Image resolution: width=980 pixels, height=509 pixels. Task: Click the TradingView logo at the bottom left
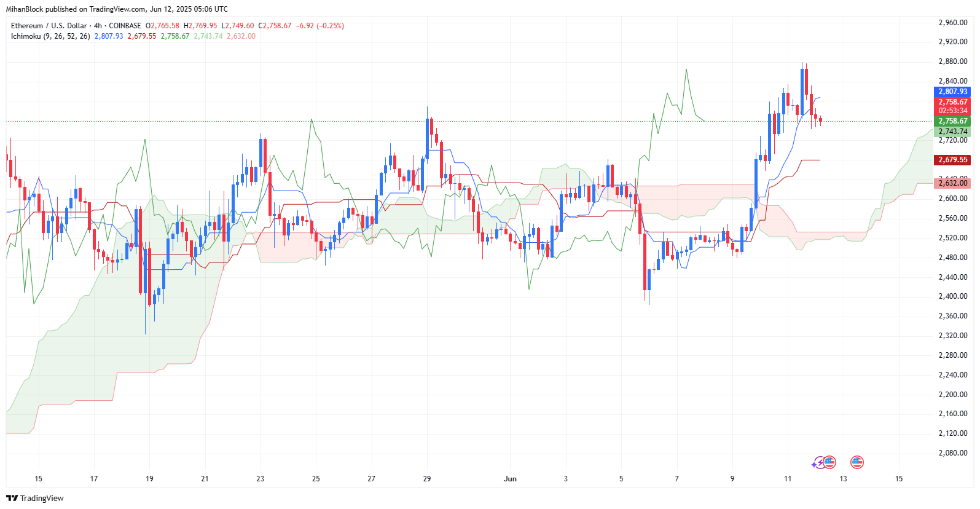pos(35,498)
